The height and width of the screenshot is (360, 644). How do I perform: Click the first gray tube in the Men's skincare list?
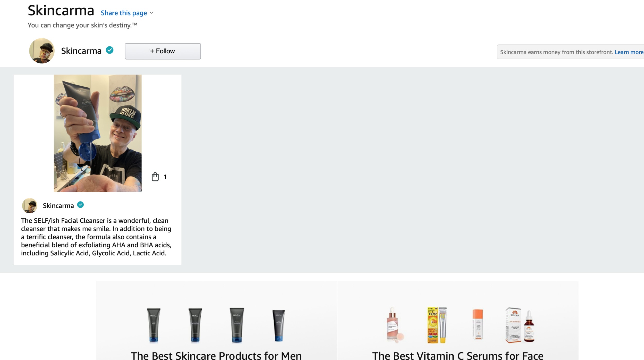(154, 325)
